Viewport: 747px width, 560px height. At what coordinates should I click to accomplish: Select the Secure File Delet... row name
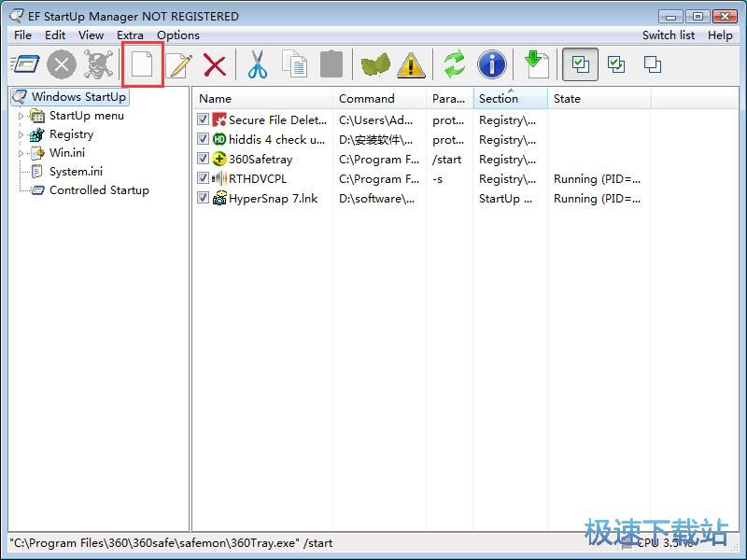tap(277, 120)
